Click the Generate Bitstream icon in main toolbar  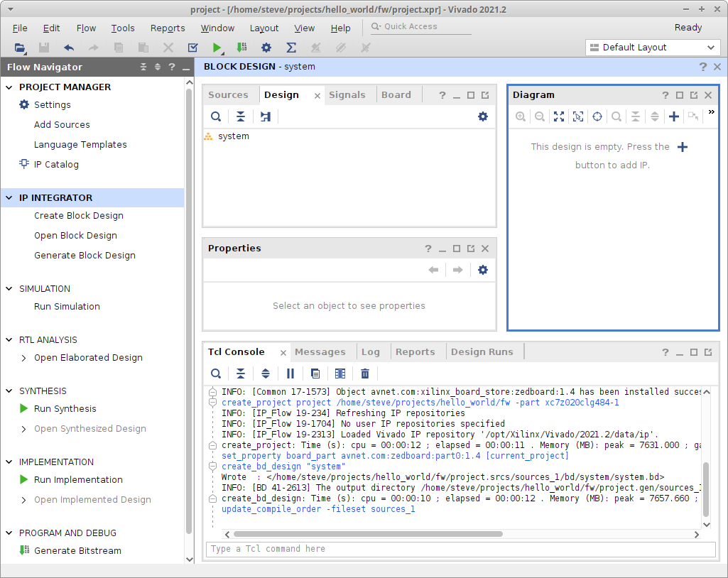[x=241, y=48]
